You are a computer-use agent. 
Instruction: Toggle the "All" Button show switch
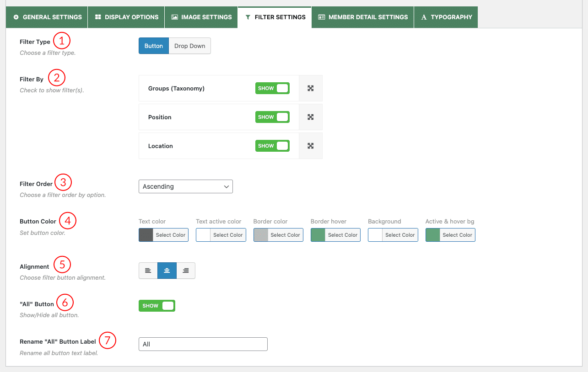157,306
